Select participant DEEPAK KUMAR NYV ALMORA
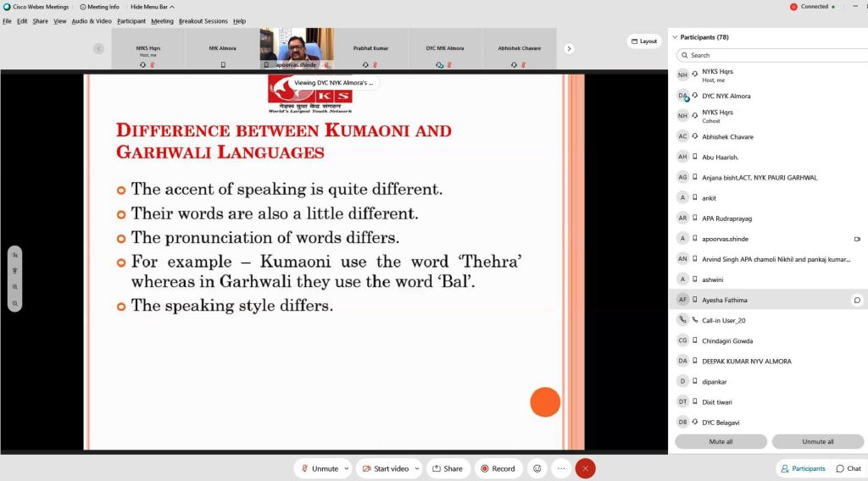Screen dimensions: 868x481 (768, 361)
